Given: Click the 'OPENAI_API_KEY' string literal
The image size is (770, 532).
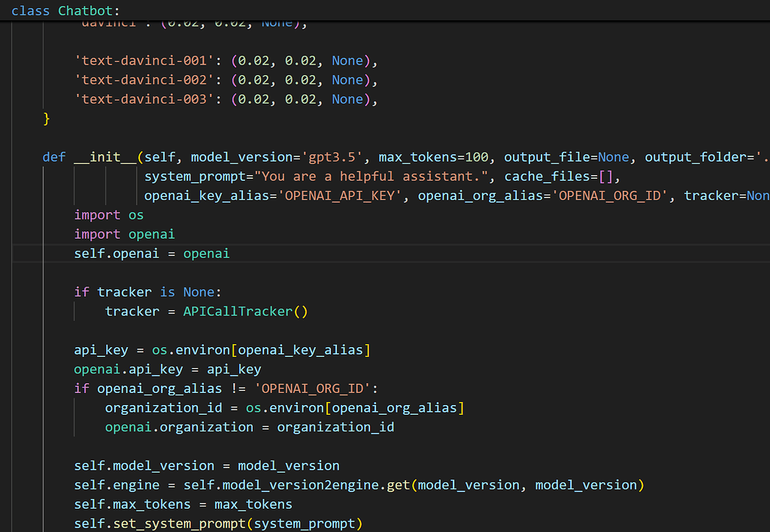Looking at the screenshot, I should 340,196.
